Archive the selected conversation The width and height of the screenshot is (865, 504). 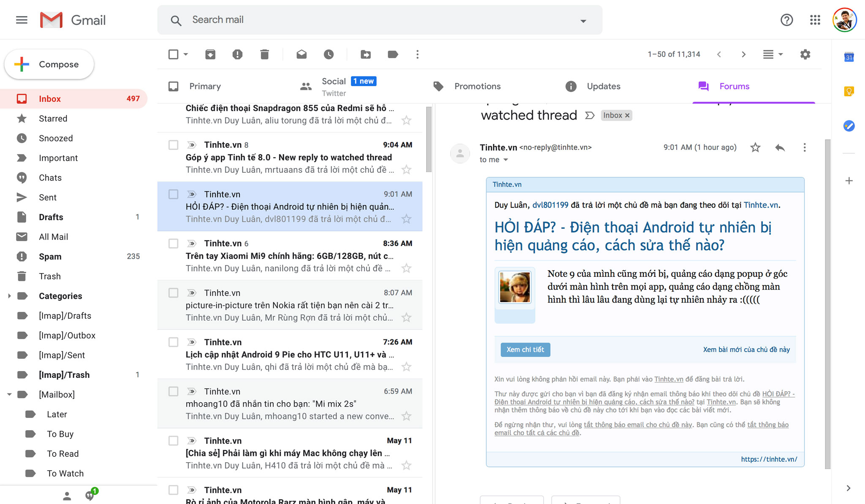(210, 54)
